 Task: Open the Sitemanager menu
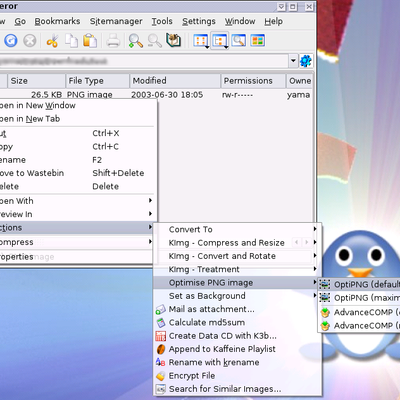tap(116, 21)
